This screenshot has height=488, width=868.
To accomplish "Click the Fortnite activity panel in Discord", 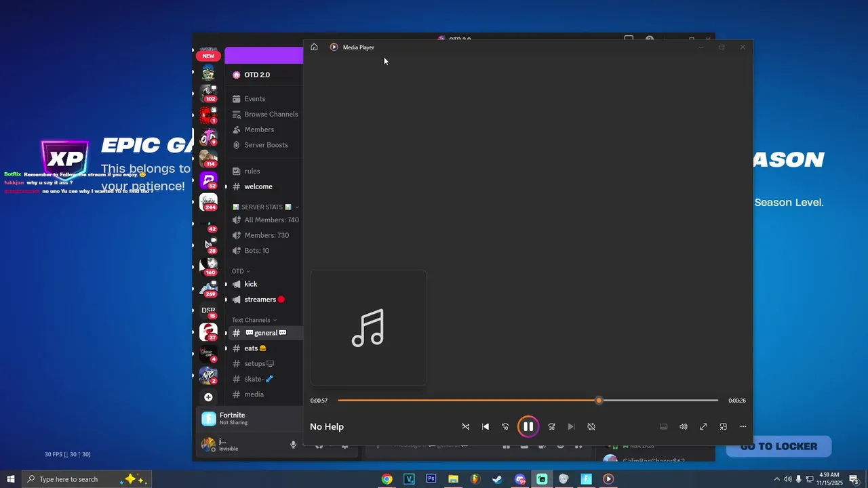I will click(x=250, y=419).
